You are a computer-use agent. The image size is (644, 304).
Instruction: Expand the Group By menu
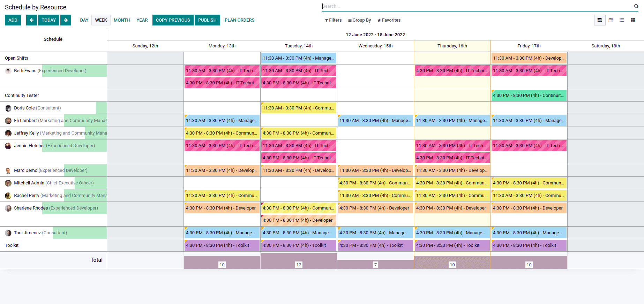click(x=359, y=20)
